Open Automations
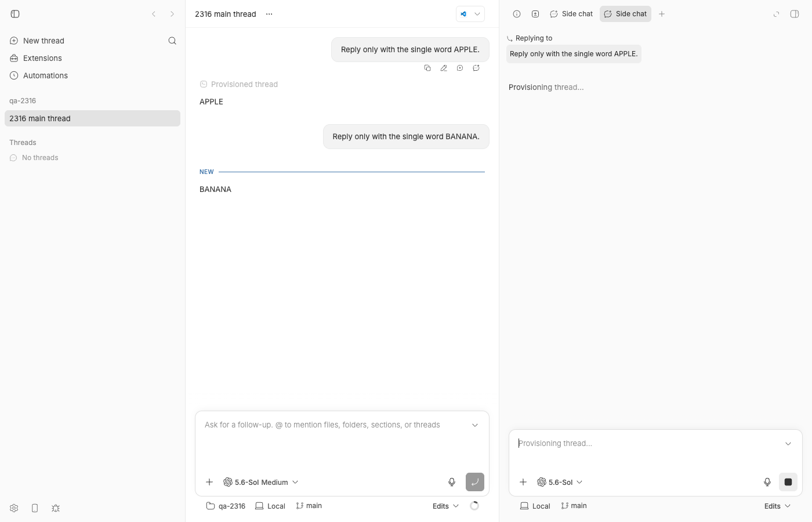Screen dimensions: 812x522 (x=39, y=75)
